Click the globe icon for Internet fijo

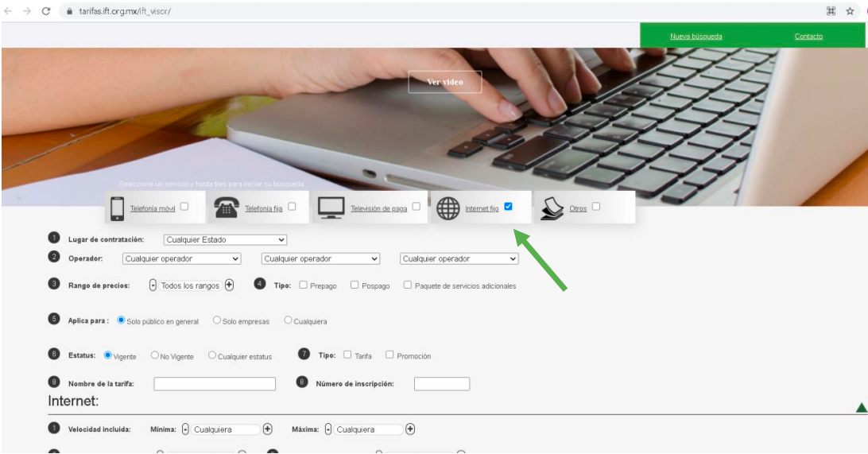448,208
